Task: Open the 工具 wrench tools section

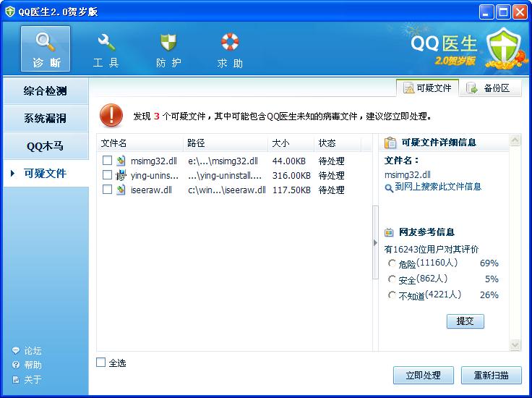Action: click(x=106, y=49)
